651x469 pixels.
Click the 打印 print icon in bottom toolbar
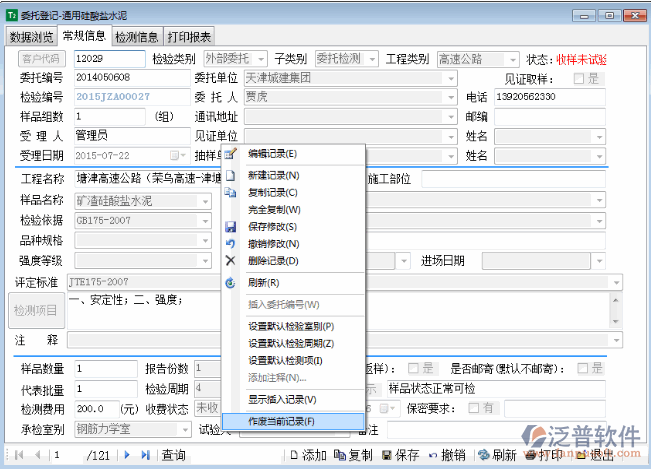528,455
